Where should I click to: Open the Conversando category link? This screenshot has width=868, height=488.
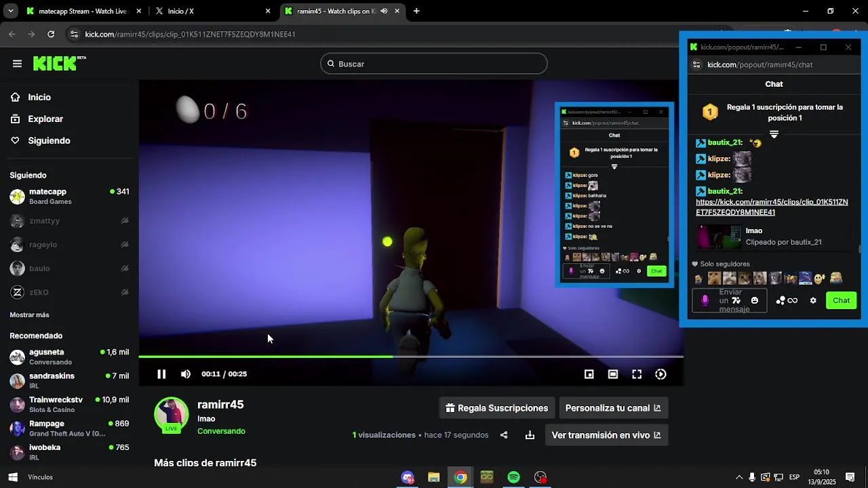(221, 431)
